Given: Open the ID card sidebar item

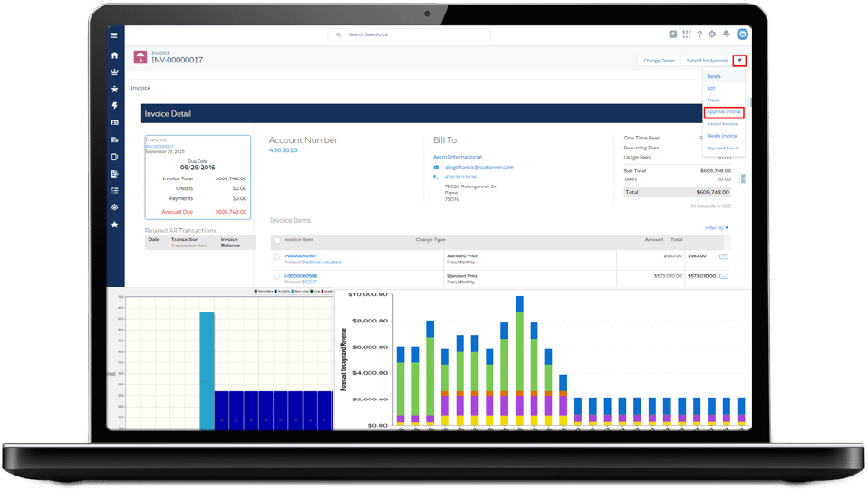Looking at the screenshot, I should click(114, 122).
